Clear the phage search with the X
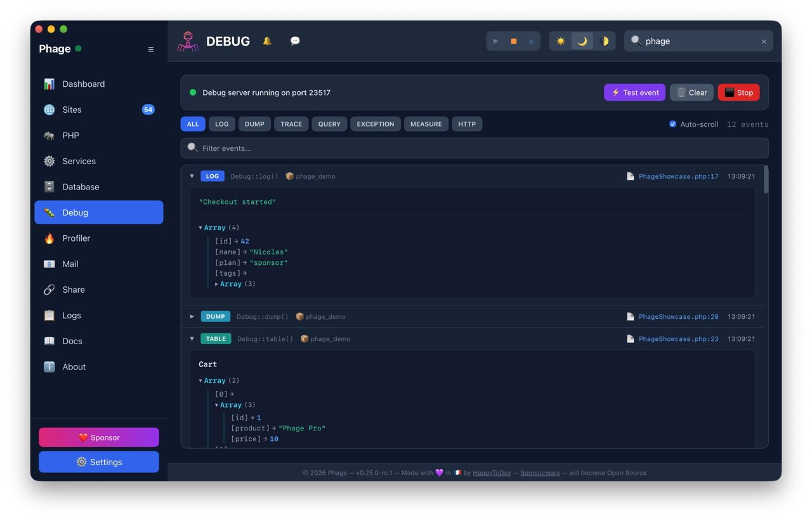The image size is (812, 521). pos(764,42)
